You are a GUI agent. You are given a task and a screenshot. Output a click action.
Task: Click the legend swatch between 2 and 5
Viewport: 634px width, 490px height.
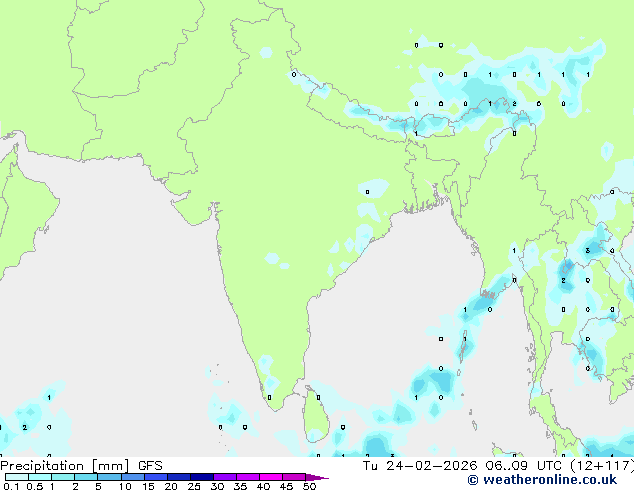(x=86, y=477)
